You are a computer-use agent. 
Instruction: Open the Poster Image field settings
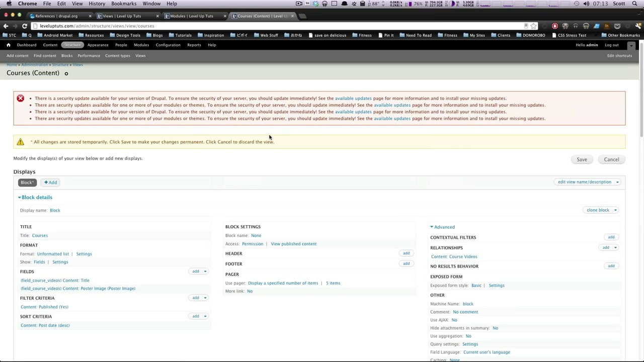pyautogui.click(x=78, y=289)
